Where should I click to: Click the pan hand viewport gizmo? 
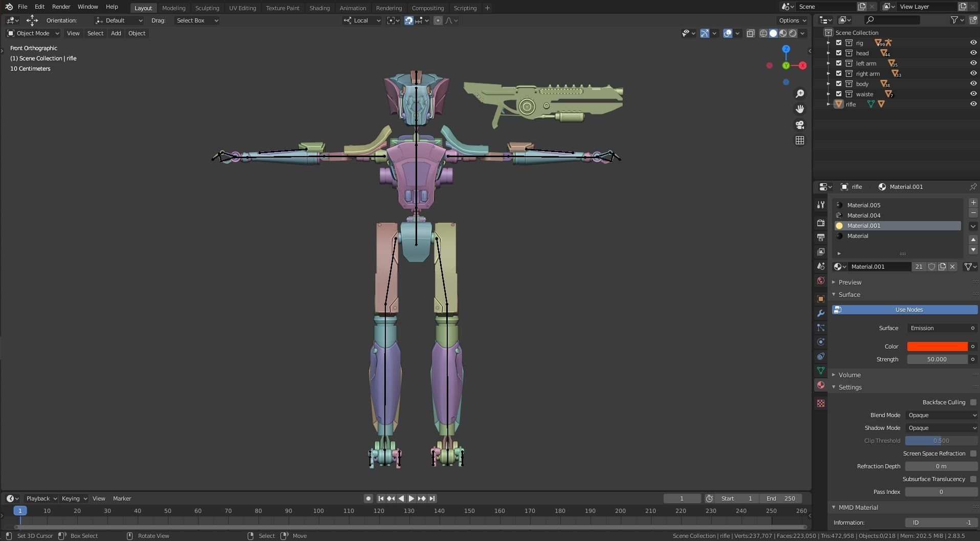point(800,109)
